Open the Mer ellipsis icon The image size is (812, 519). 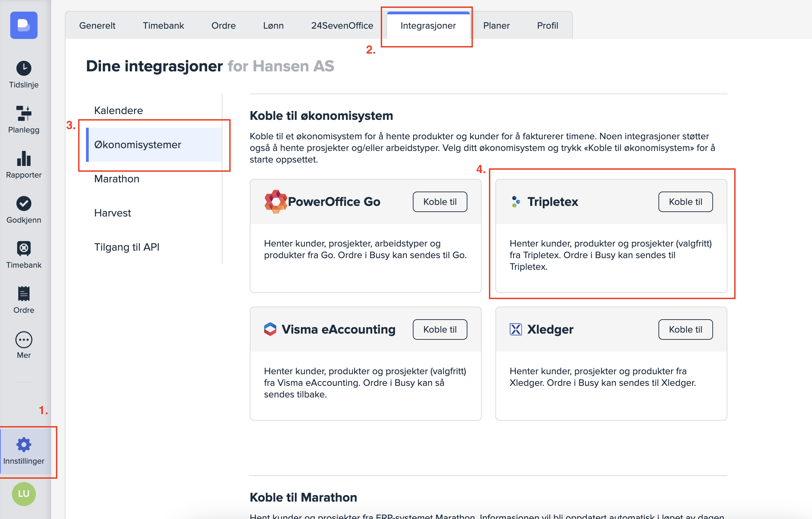click(x=24, y=340)
